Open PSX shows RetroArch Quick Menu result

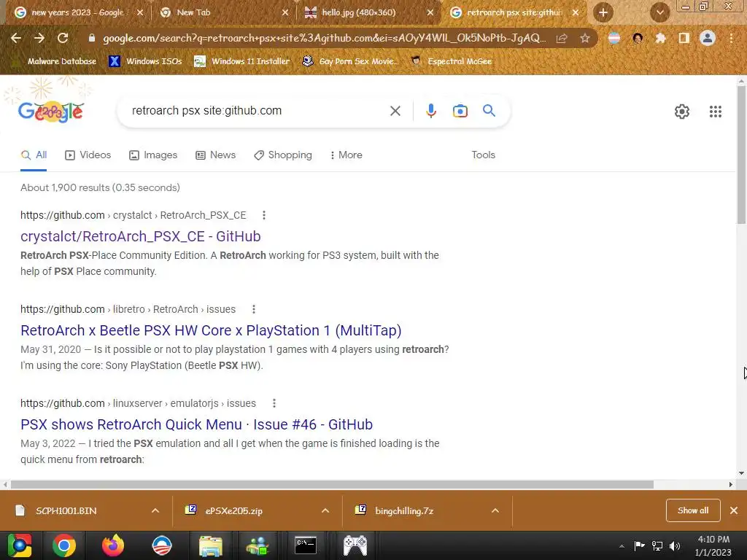click(197, 425)
